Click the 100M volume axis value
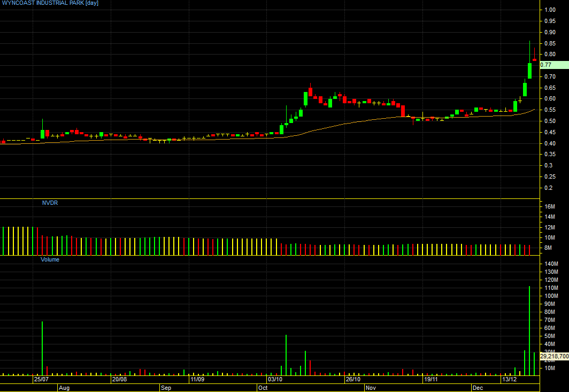The width and height of the screenshot is (569, 392). click(x=551, y=296)
